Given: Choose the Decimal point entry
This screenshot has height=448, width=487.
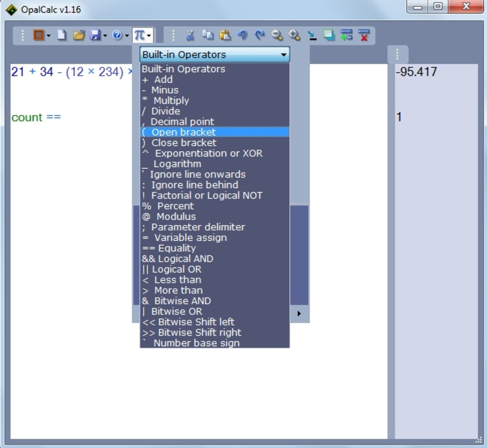Looking at the screenshot, I should coord(215,122).
